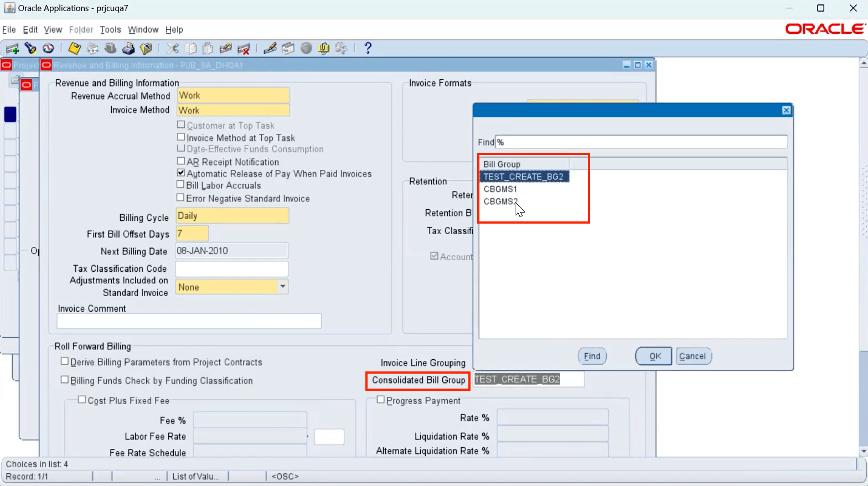
Task: Click the Billing Cycle field showing Daily
Action: [x=232, y=216]
